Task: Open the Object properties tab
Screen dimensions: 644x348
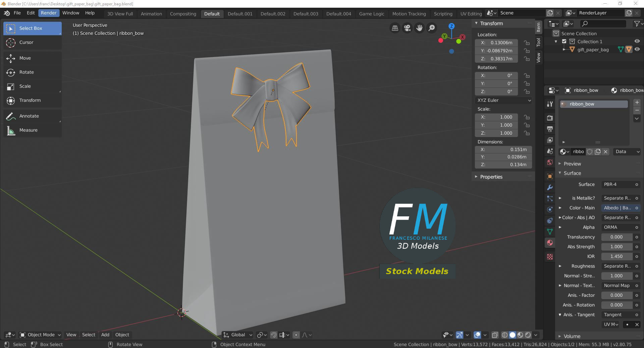Action: point(550,176)
